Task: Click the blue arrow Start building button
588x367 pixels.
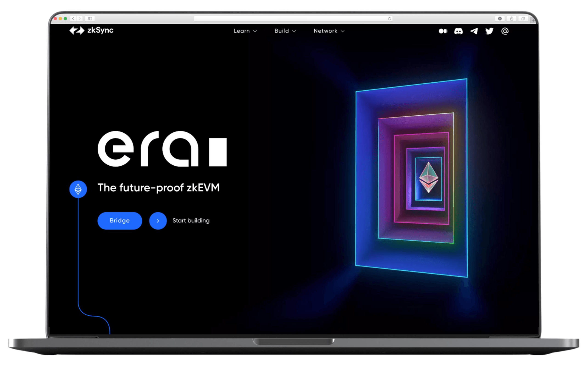Action: click(x=158, y=220)
